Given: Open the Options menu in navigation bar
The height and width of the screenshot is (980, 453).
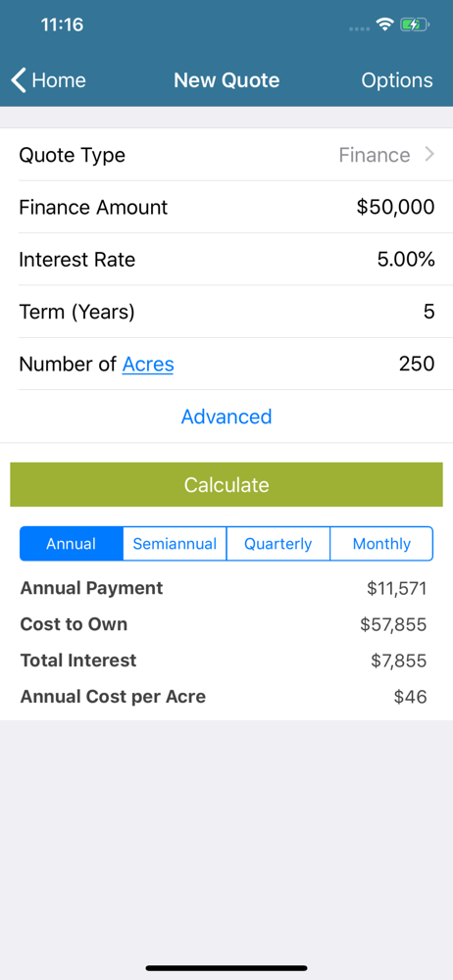Looking at the screenshot, I should (397, 80).
